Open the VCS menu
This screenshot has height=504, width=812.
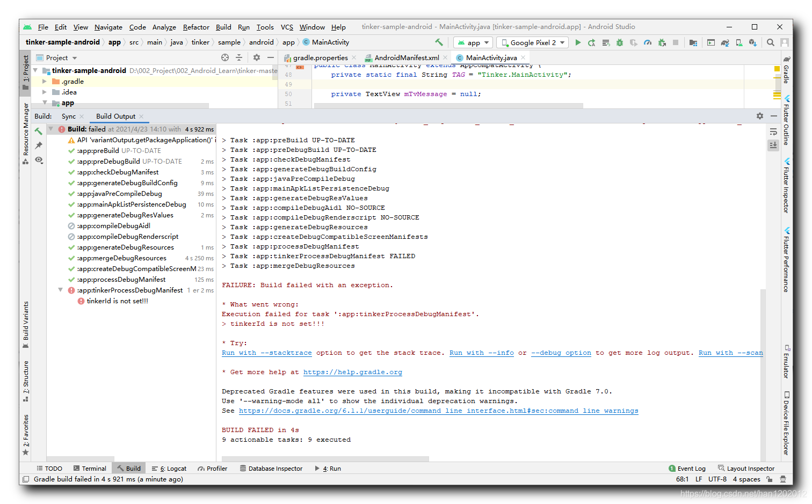coord(287,27)
